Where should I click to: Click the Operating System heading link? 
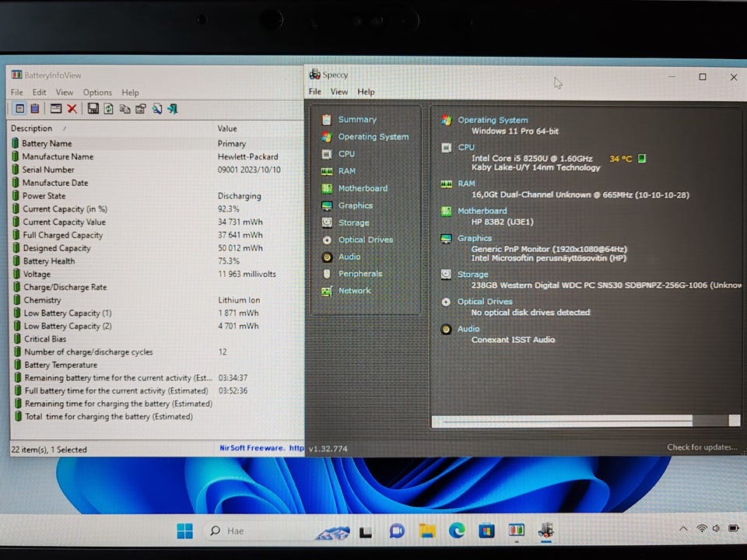(492, 120)
